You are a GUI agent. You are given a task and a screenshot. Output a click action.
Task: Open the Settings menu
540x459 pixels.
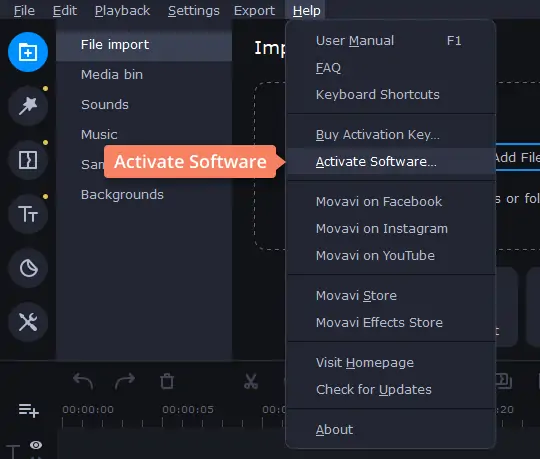click(194, 11)
